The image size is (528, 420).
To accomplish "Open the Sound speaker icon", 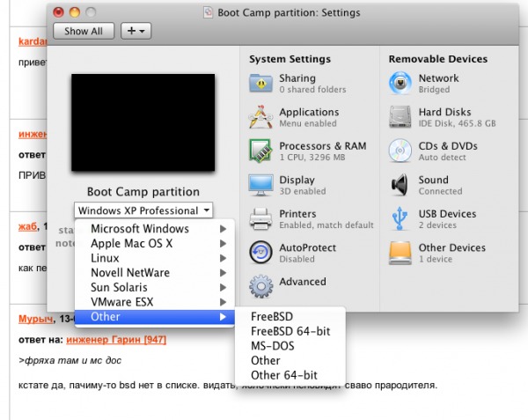I will pyautogui.click(x=400, y=185).
